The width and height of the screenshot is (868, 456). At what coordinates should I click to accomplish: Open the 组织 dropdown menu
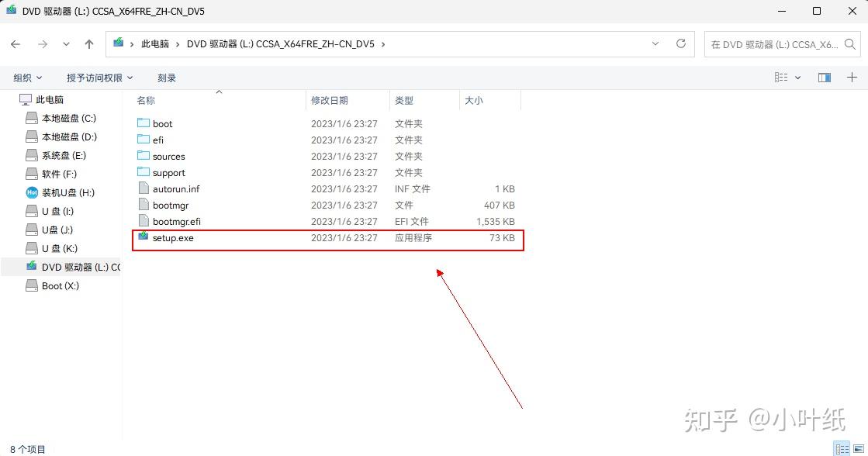(x=27, y=77)
